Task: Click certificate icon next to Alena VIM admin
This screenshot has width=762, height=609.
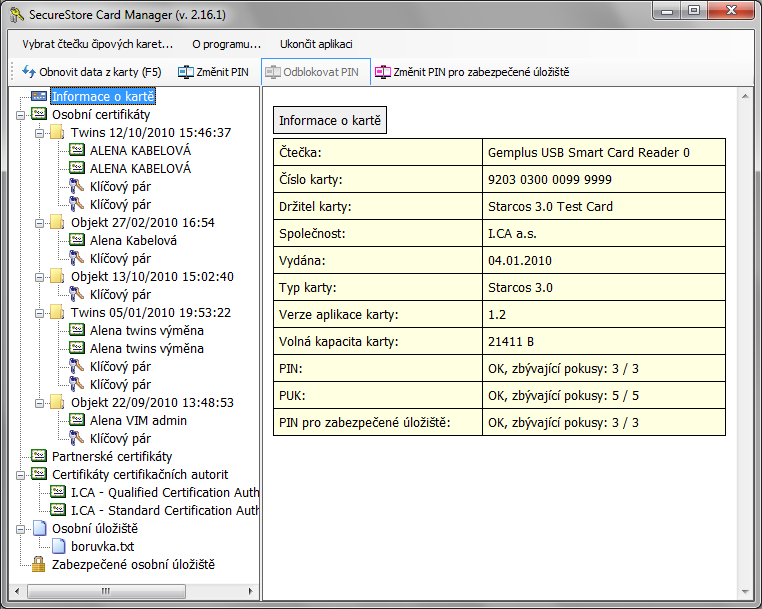Action: click(x=77, y=419)
